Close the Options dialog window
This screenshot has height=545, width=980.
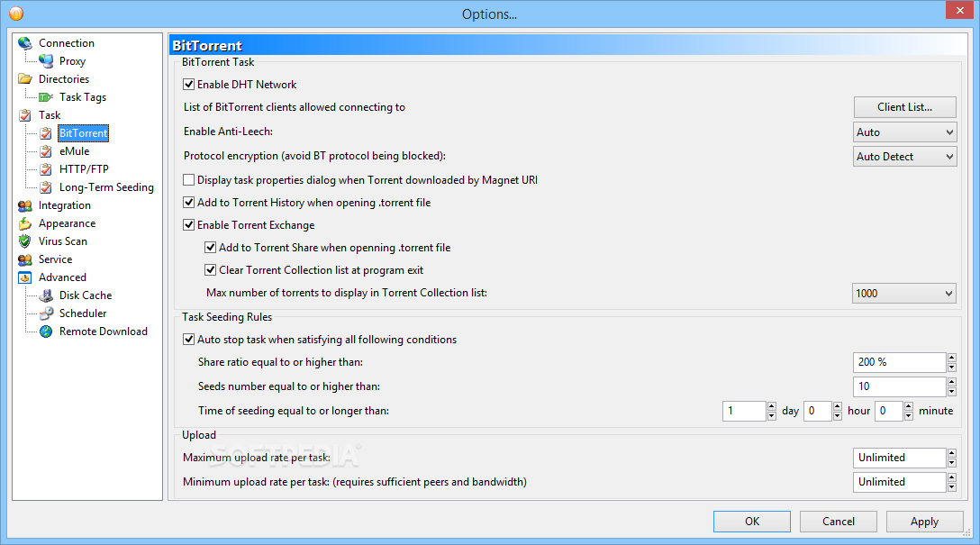tap(959, 11)
